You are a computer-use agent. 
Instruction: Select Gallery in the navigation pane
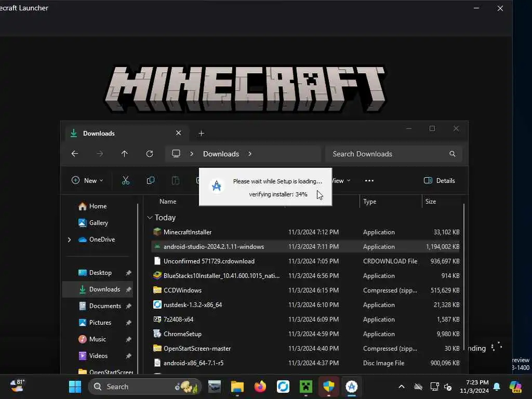click(x=98, y=222)
